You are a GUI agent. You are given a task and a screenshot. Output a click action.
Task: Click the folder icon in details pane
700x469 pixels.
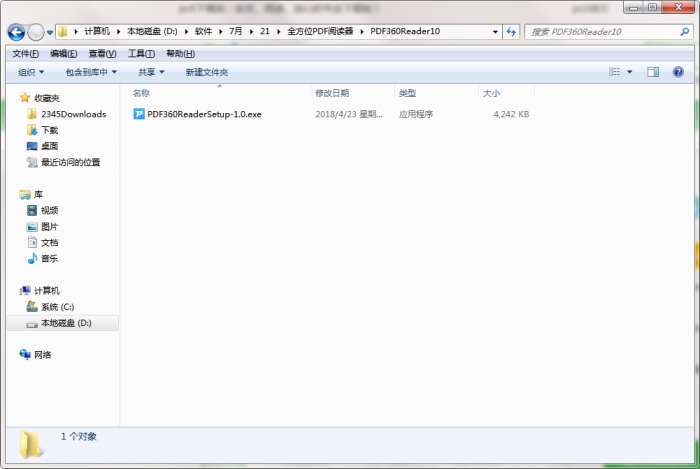(31, 444)
